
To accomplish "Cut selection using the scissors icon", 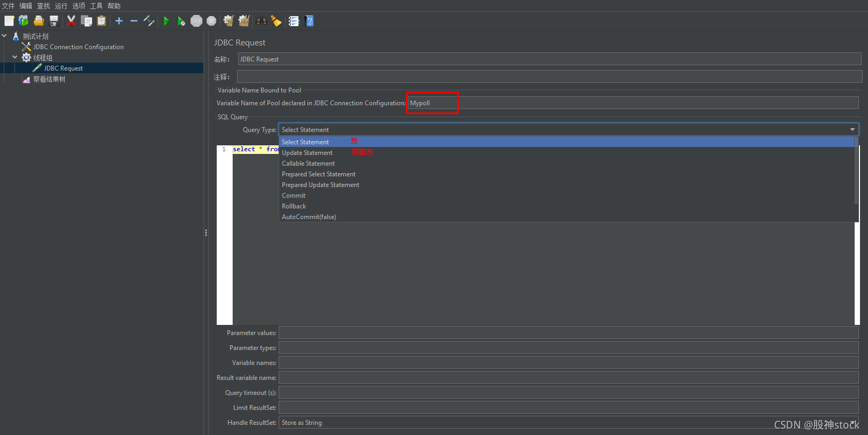I will point(71,21).
